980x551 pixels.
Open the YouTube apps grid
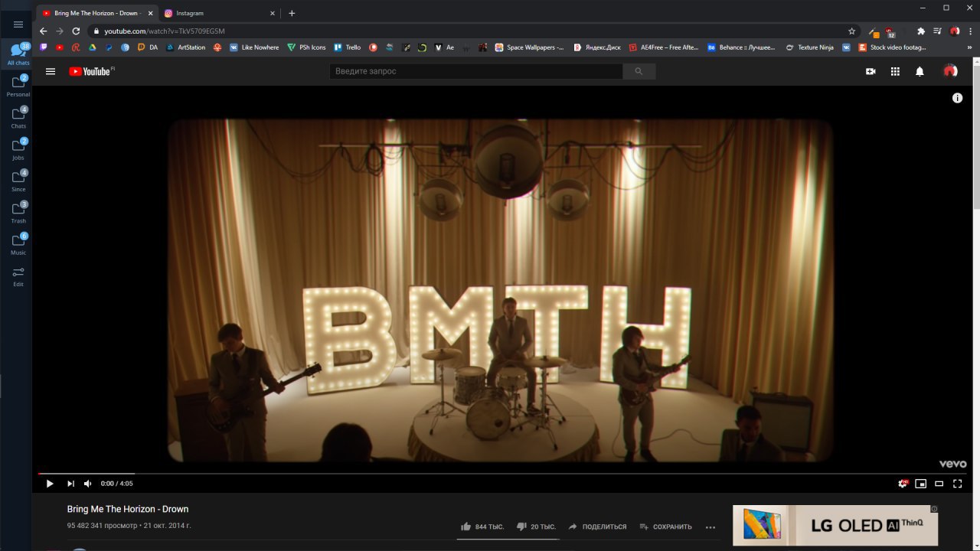pyautogui.click(x=895, y=71)
